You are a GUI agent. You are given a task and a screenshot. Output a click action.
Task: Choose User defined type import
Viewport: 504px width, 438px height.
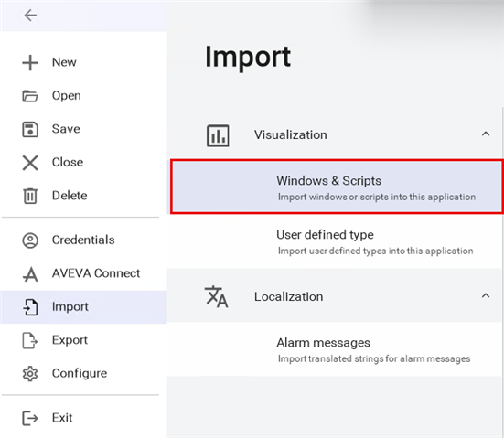(x=336, y=241)
